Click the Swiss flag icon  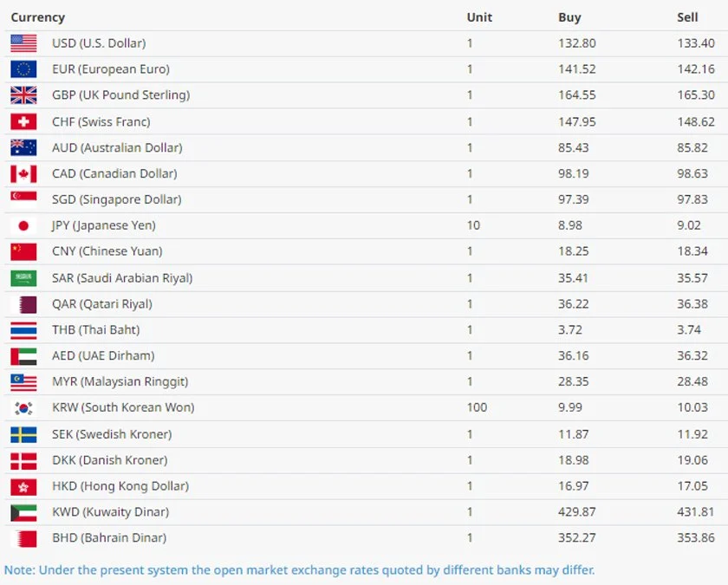(23, 122)
